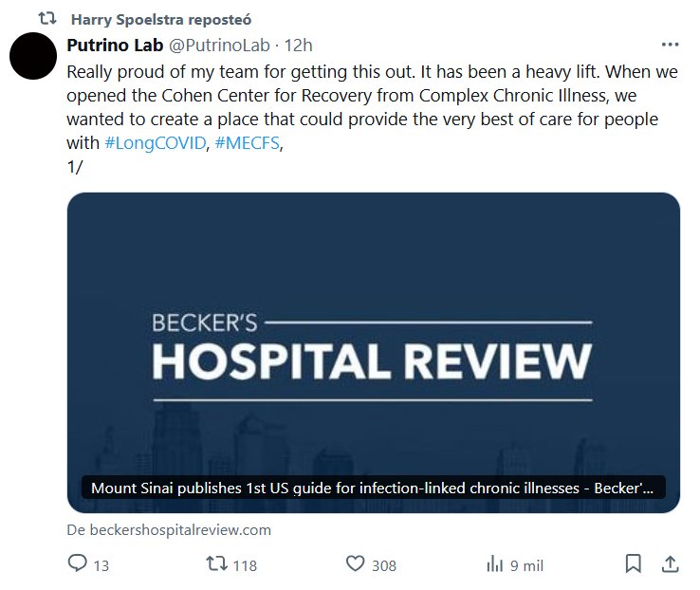Click the reply speech bubble icon
The image size is (700, 590).
tap(77, 563)
